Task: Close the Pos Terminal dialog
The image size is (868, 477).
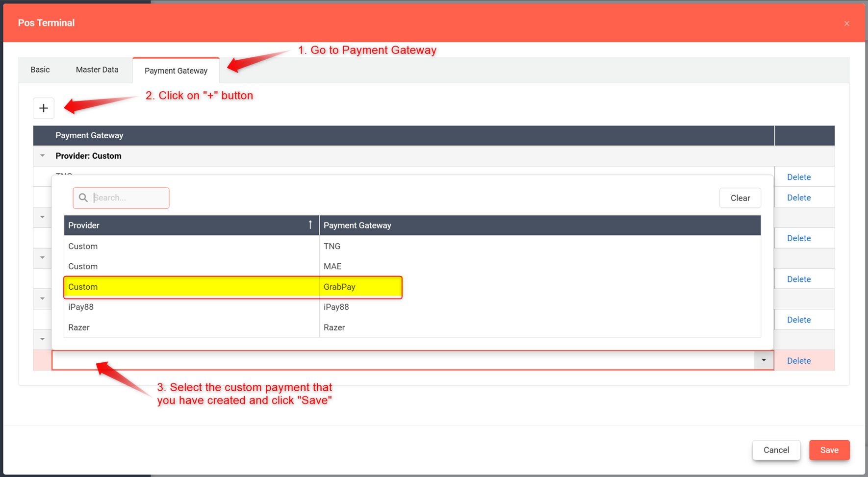Action: 846,24
